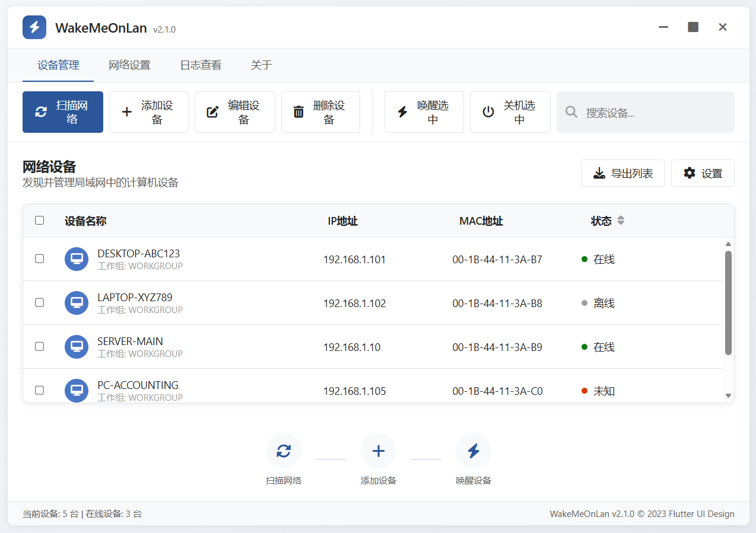
Task: Click green online dot for SERVER-MAIN
Action: (x=585, y=347)
